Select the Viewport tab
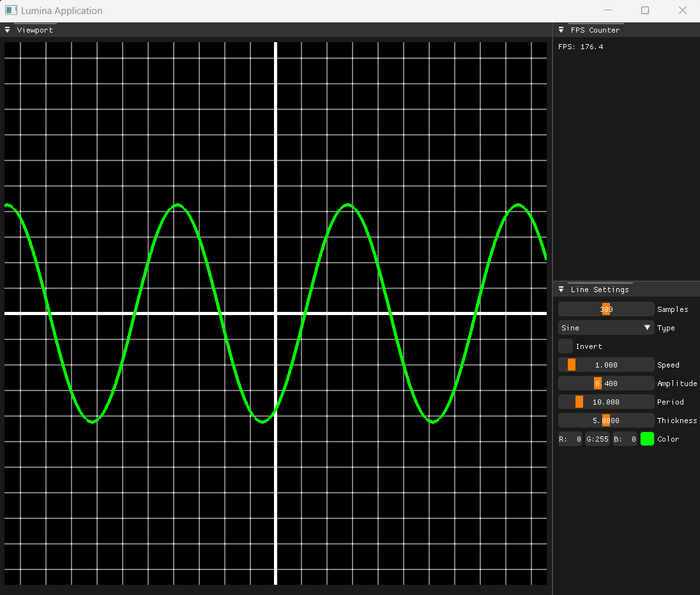 (x=34, y=29)
